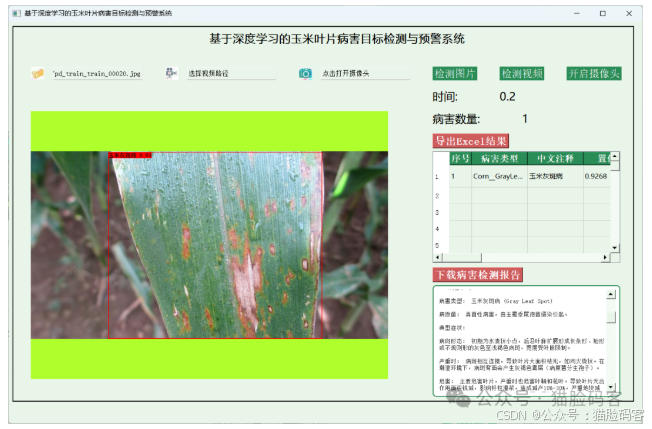Viewport: 652px width, 429px height.
Task: Run detection with 检测图片 button
Action: pyautogui.click(x=455, y=74)
